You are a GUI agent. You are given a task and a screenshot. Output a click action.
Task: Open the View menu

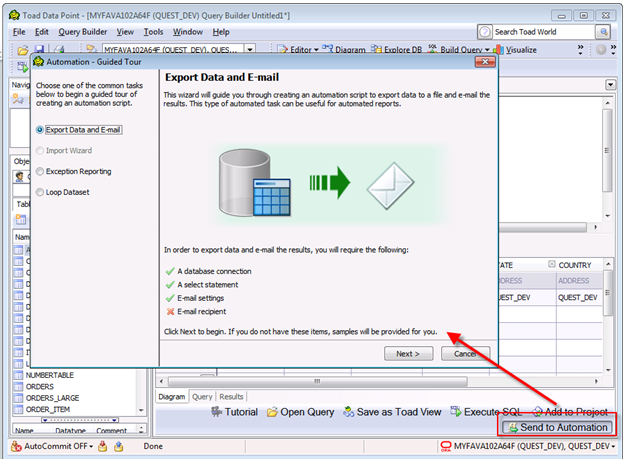coord(125,32)
